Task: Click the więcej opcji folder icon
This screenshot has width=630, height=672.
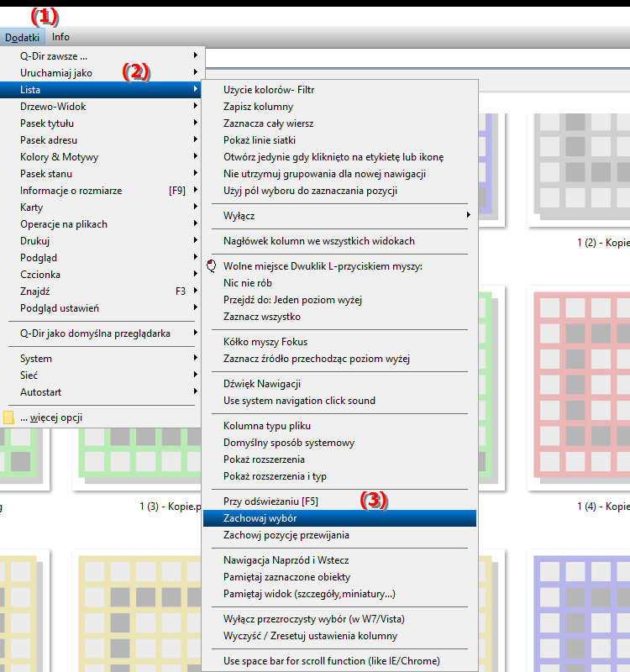Action: 8,417
